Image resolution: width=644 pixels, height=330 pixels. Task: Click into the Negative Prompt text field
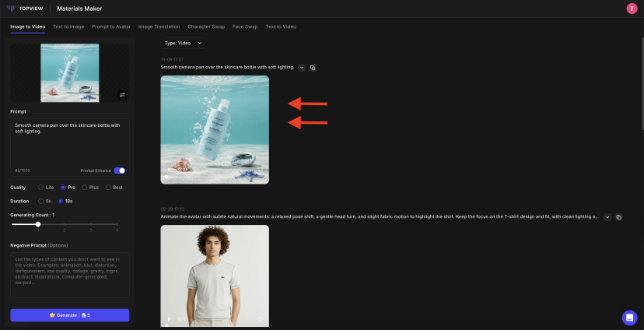click(x=69, y=274)
